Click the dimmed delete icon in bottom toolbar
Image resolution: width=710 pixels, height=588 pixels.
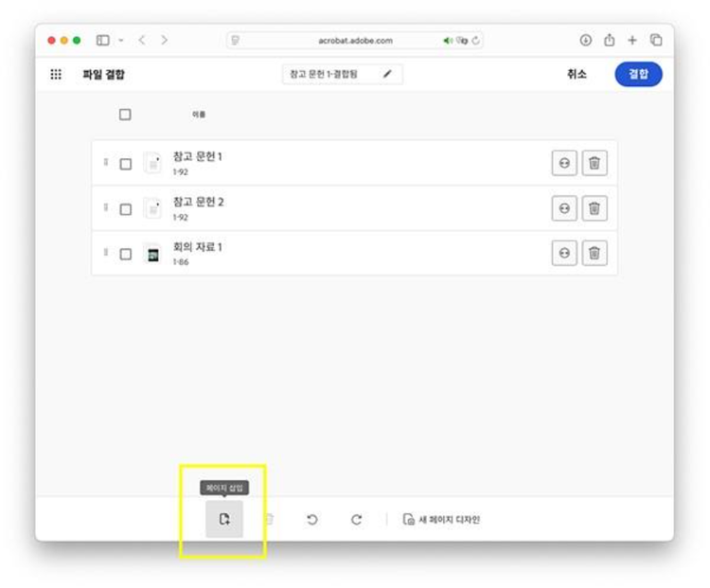coord(269,519)
